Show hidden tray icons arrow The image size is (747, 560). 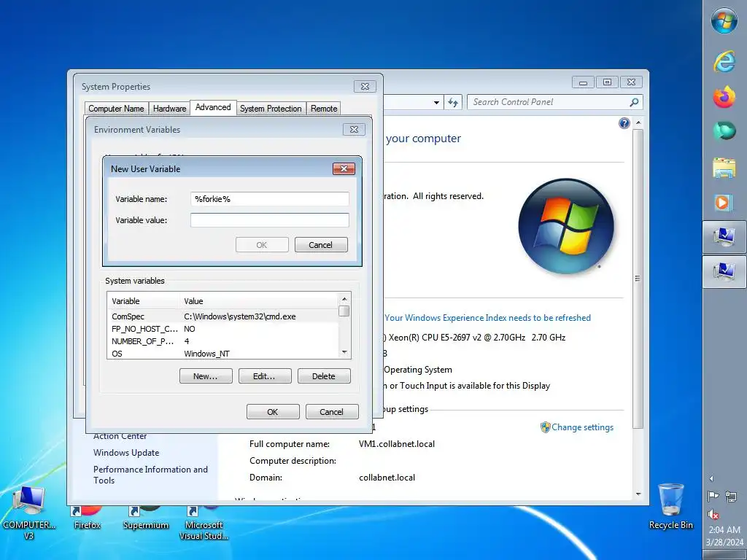[x=711, y=478]
